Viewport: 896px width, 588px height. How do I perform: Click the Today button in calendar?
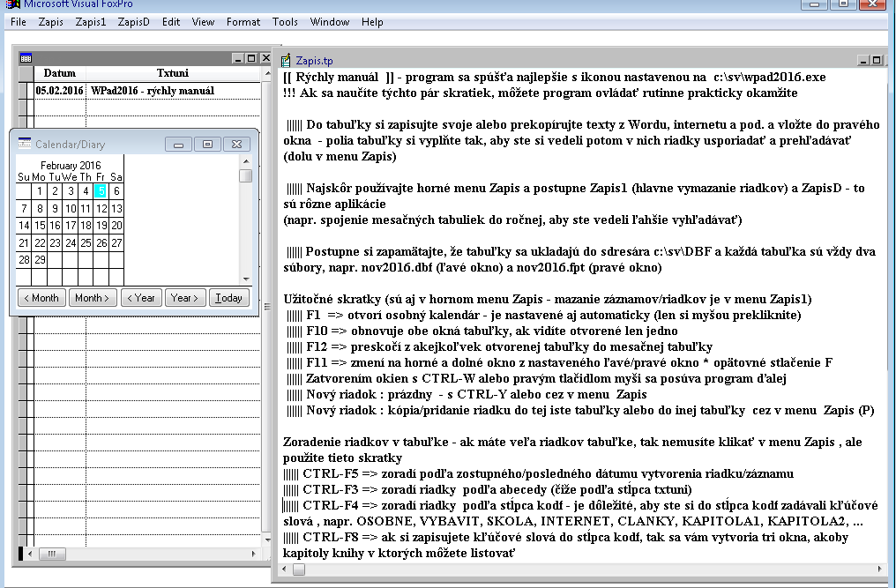[x=228, y=298]
